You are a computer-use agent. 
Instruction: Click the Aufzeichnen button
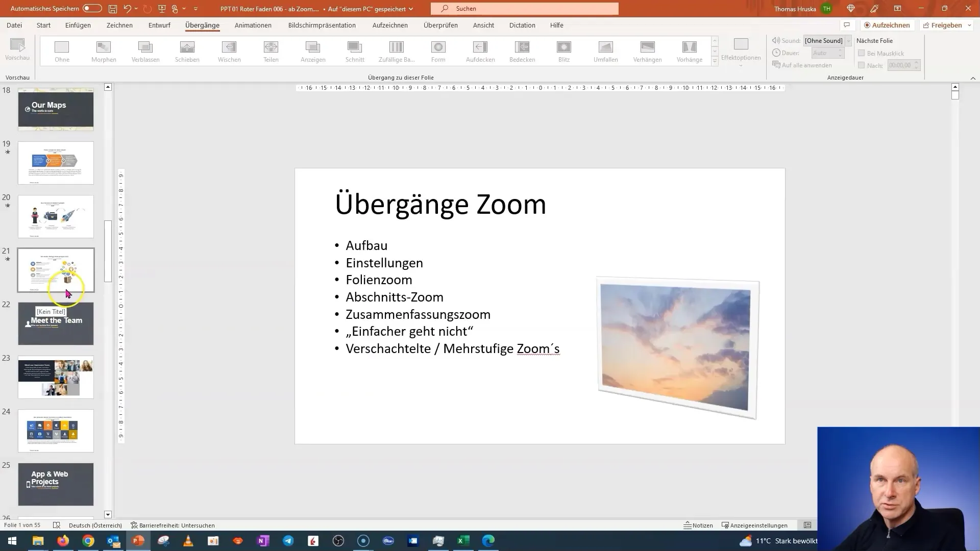886,25
